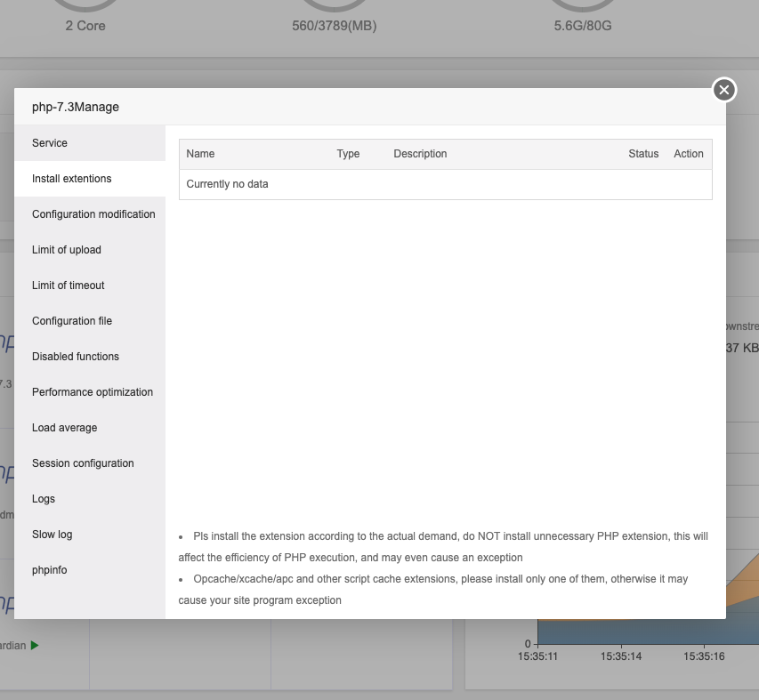Click the Action column header
The image size is (759, 700).
point(689,154)
